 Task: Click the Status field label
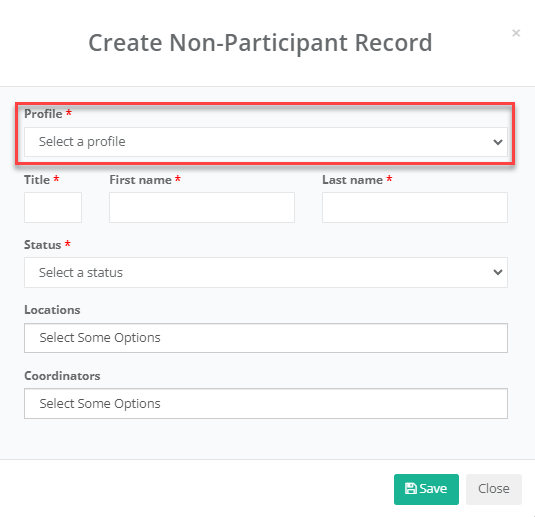(x=43, y=245)
